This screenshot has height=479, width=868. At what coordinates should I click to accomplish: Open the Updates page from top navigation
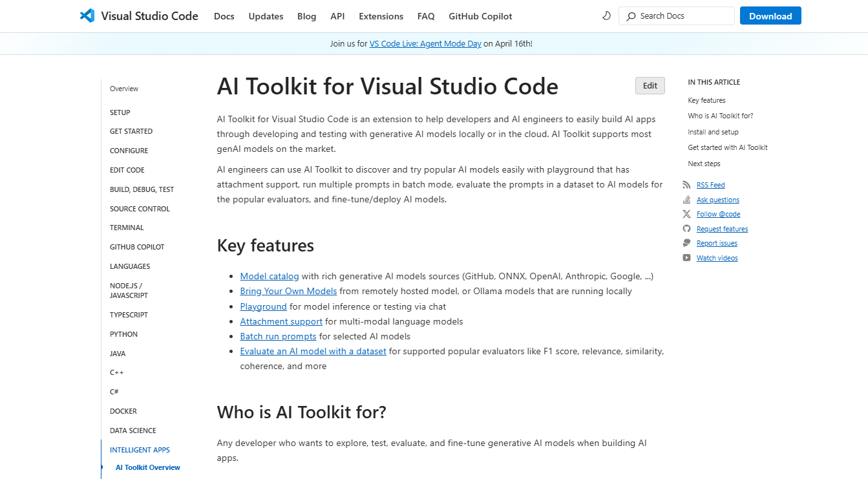click(266, 16)
